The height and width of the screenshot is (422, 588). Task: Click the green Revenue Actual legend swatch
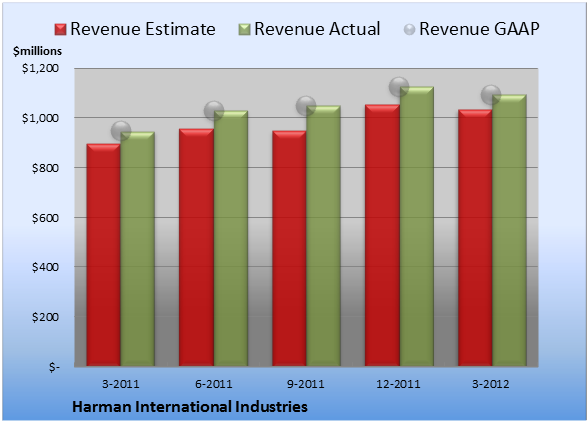(x=244, y=30)
